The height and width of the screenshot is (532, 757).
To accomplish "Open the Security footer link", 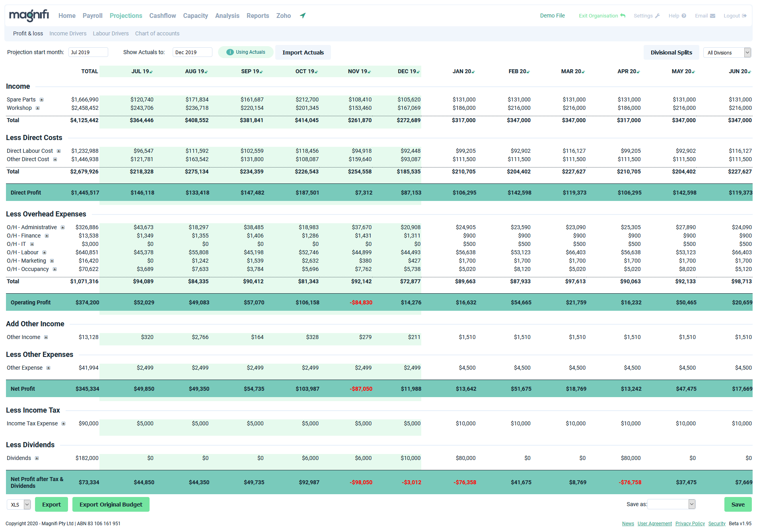I will [717, 524].
